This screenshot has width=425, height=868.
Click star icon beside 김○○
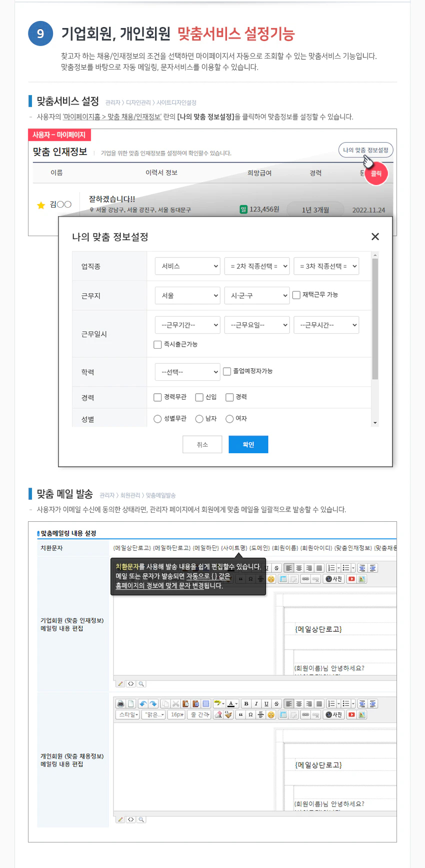(41, 205)
